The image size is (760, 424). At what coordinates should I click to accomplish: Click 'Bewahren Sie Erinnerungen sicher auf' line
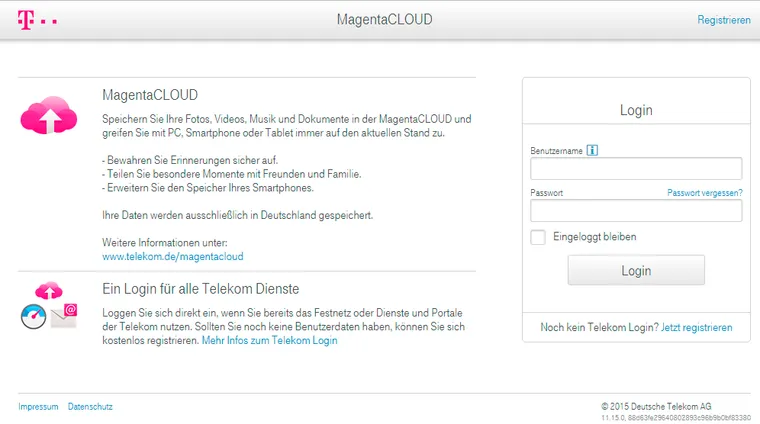coord(190,160)
